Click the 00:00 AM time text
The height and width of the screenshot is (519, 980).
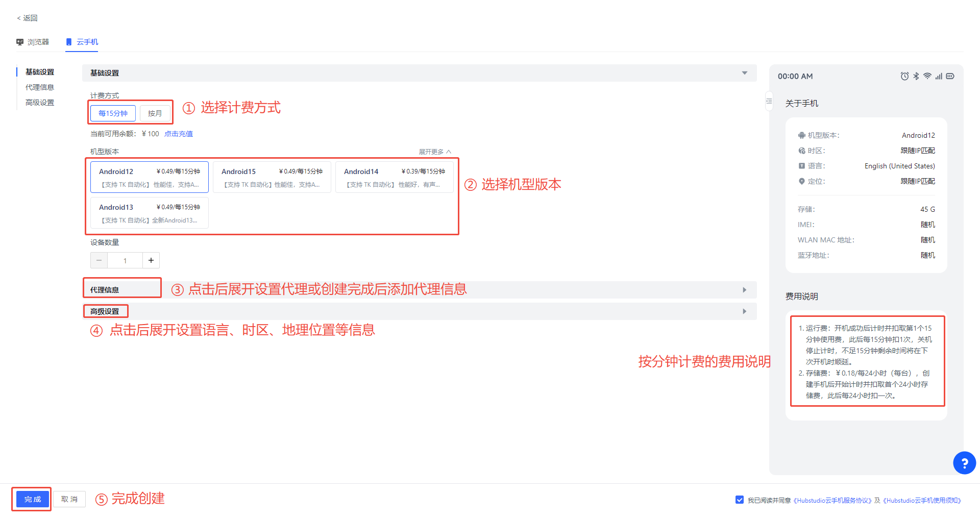click(x=795, y=76)
